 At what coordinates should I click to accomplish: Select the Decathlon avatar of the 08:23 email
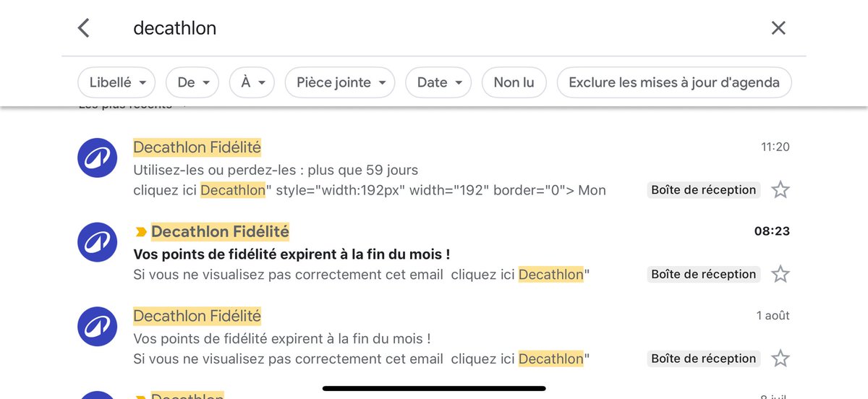pos(98,242)
